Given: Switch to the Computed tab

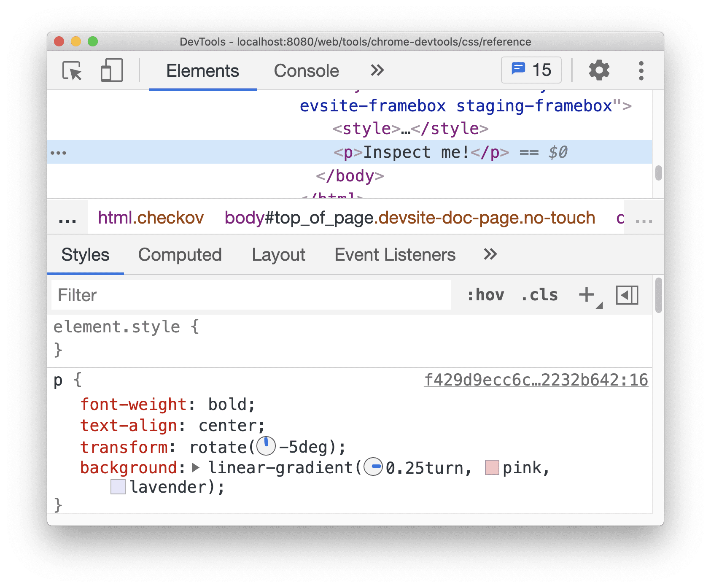Looking at the screenshot, I should point(180,255).
